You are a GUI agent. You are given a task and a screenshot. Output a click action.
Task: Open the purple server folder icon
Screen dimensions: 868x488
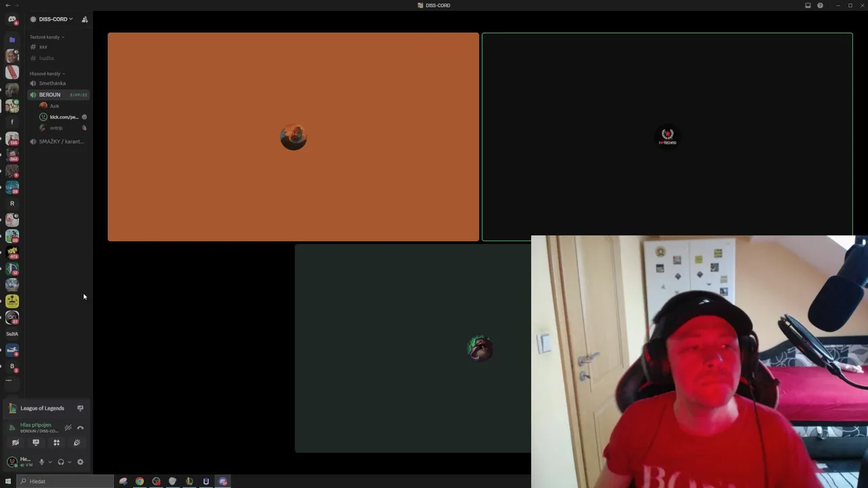(x=12, y=40)
